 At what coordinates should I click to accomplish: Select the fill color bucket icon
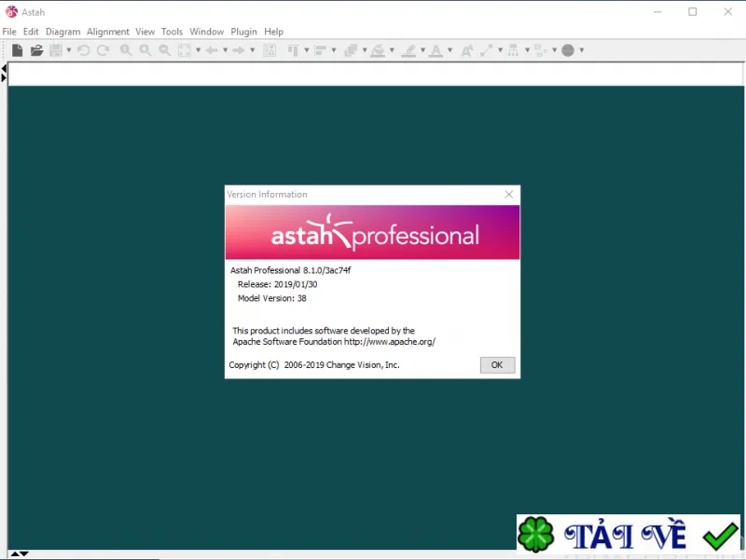[379, 50]
